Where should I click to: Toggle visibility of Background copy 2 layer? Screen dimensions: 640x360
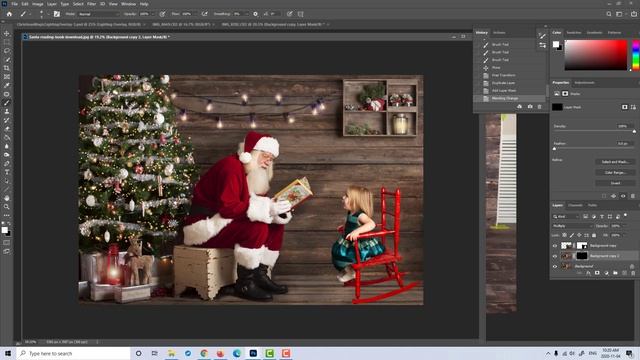[x=555, y=256]
